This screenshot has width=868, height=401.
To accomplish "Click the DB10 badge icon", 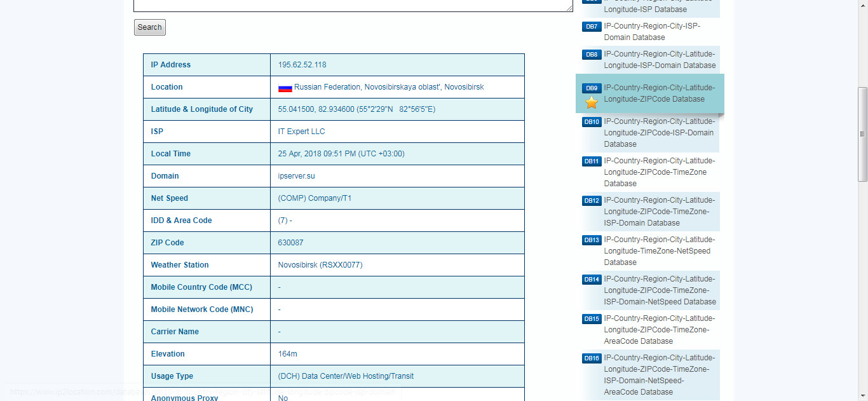I will click(592, 122).
